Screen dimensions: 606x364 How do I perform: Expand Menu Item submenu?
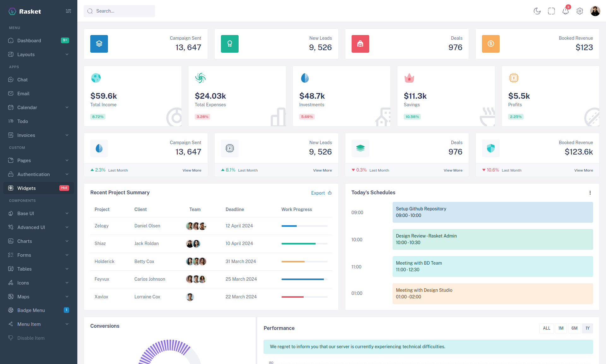pos(39,324)
